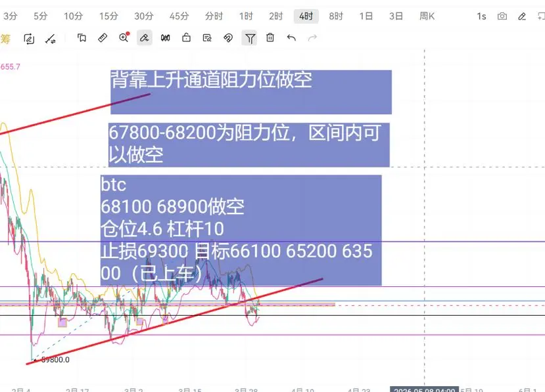Open the candlestick chart style icon
The image size is (545, 392).
(166, 38)
